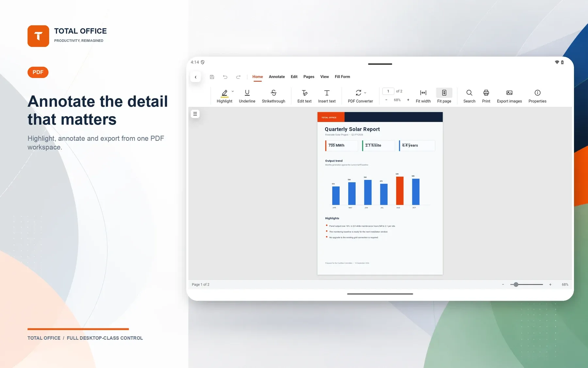Click the wifi status icon
Viewport: 588px width, 368px height.
point(557,62)
